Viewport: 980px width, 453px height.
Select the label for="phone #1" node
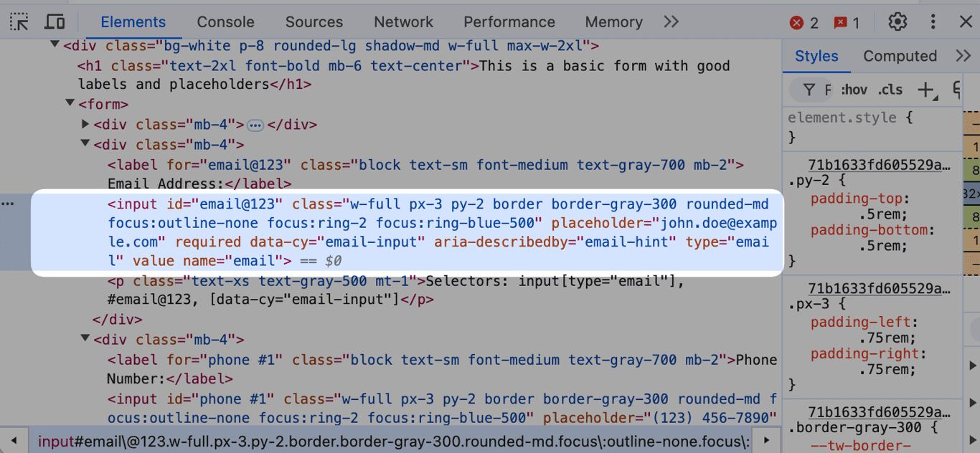tap(442, 368)
